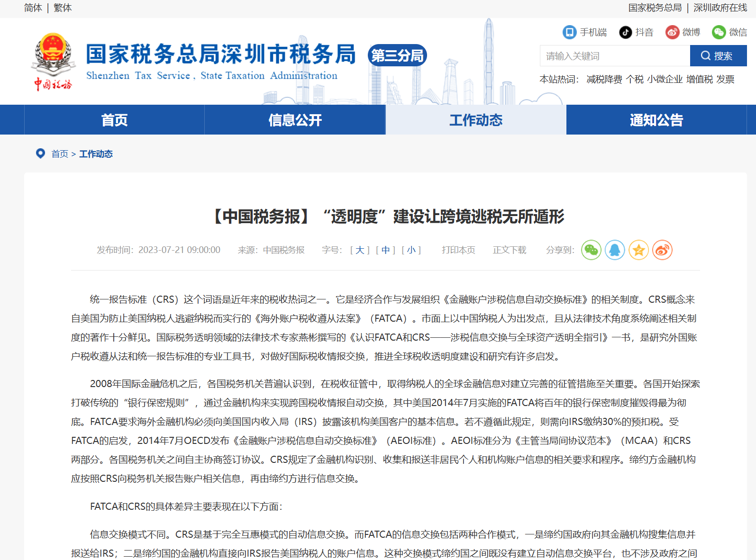Open the Douyin (抖音) icon in header
Image resolution: width=756 pixels, height=560 pixels.
[626, 32]
